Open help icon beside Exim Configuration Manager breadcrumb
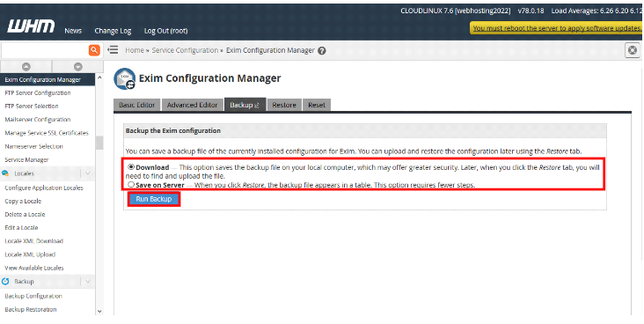 coord(322,50)
